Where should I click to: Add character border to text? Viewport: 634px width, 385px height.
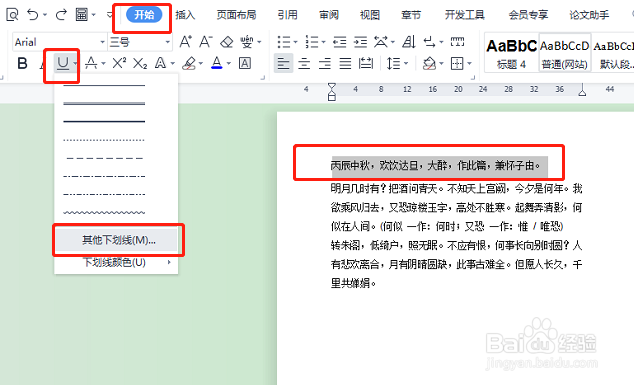tap(245, 63)
